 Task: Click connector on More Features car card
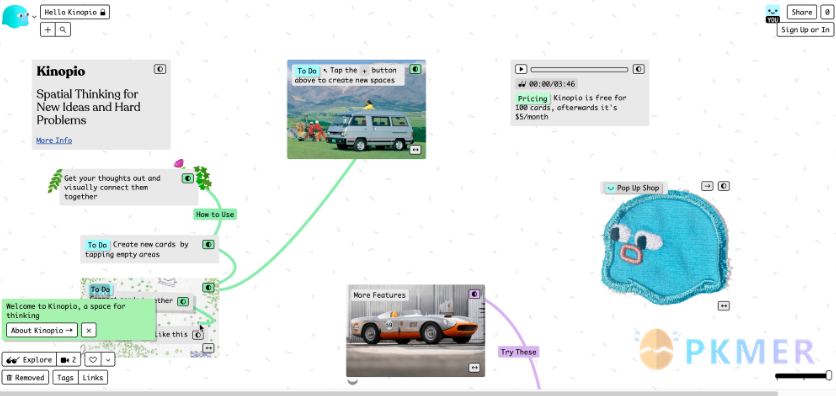[x=475, y=294]
